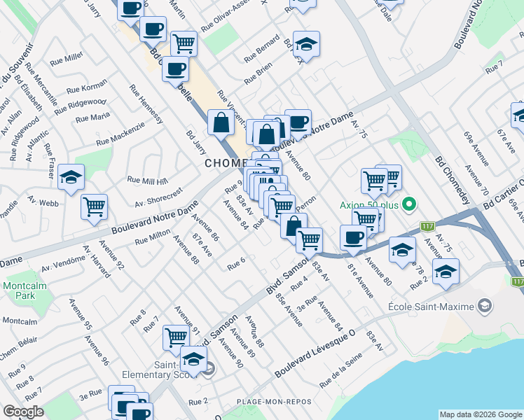Click the shopping cart marker near Rue Olivar-Asselin

point(184,44)
